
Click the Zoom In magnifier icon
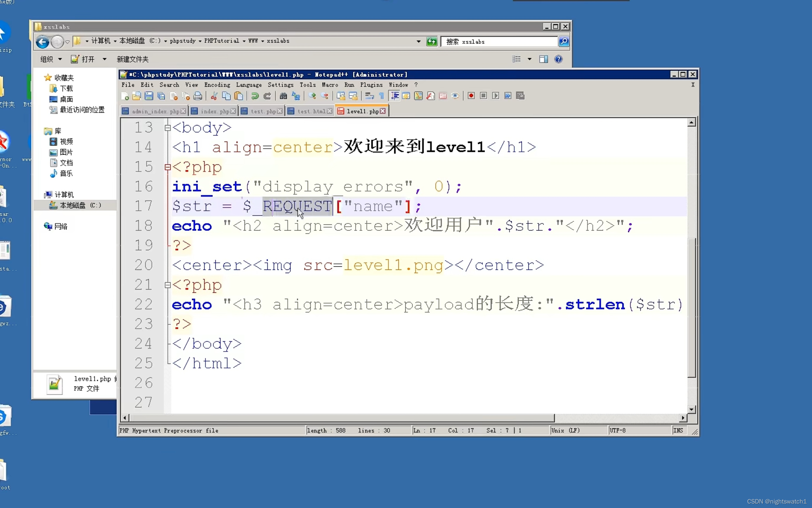pos(312,96)
